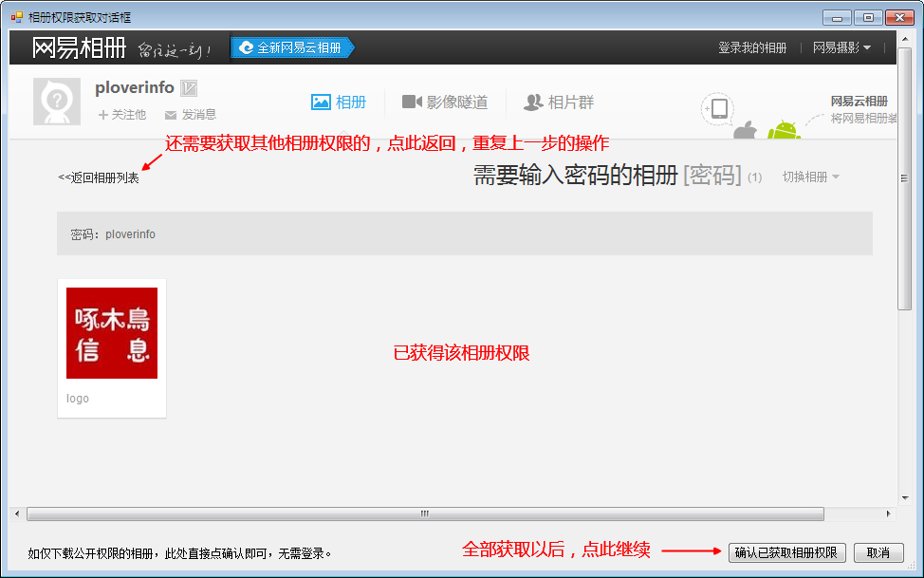Image resolution: width=924 pixels, height=578 pixels.
Task: Click the people icon for 相片群
Action: coord(533,103)
